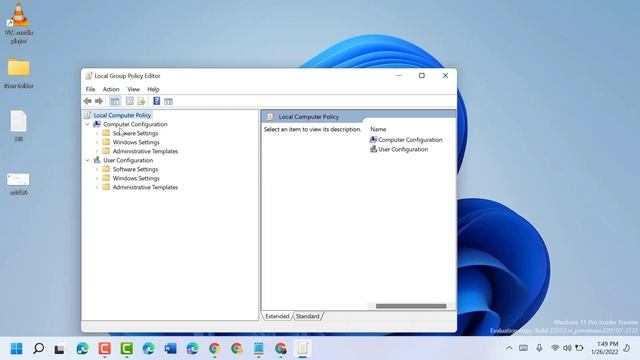Click Computer Configuration text in the right pane
640x360 pixels.
(x=410, y=140)
